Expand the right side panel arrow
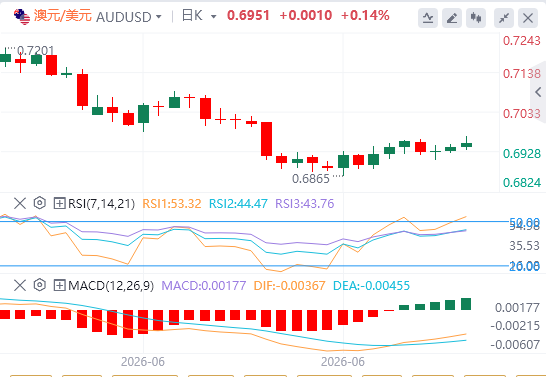546x377 pixels. [x=538, y=92]
